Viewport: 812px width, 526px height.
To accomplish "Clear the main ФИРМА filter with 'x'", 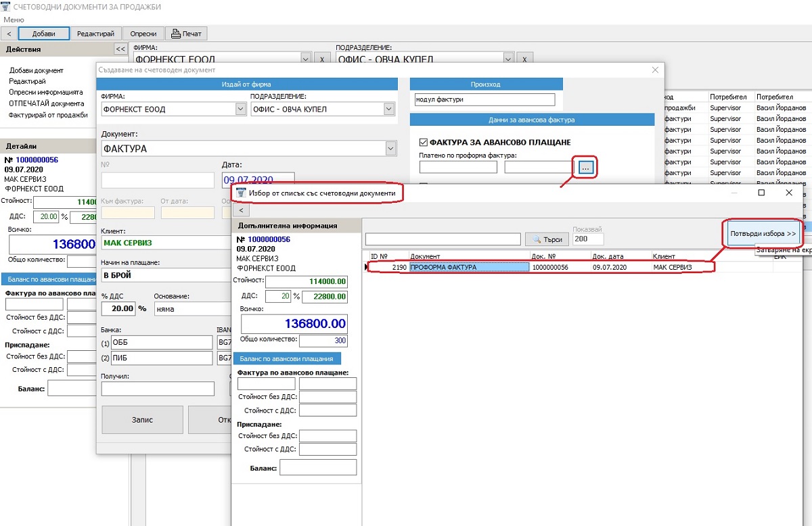I will tap(322, 59).
